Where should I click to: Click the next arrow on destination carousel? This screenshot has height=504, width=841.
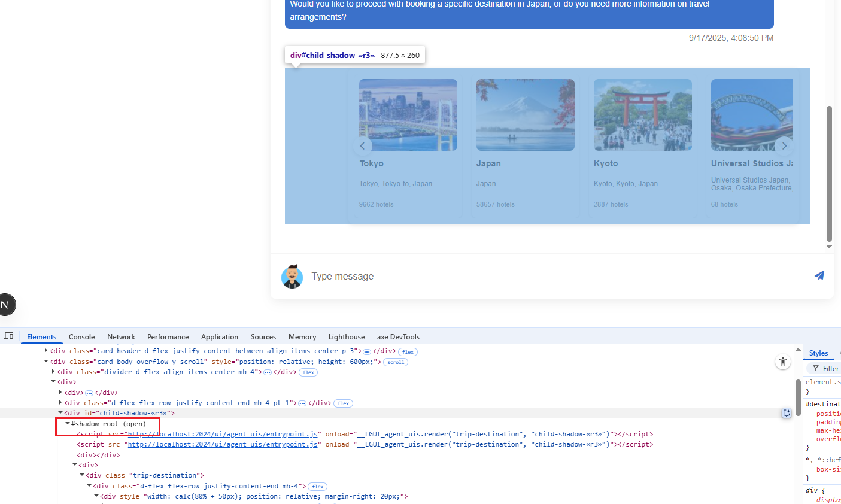(x=784, y=146)
